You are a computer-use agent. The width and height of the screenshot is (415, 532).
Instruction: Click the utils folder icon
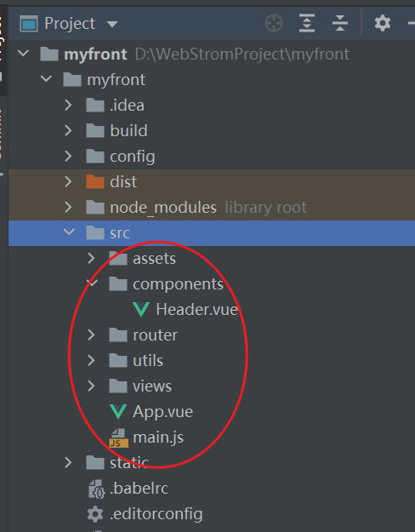coord(118,360)
